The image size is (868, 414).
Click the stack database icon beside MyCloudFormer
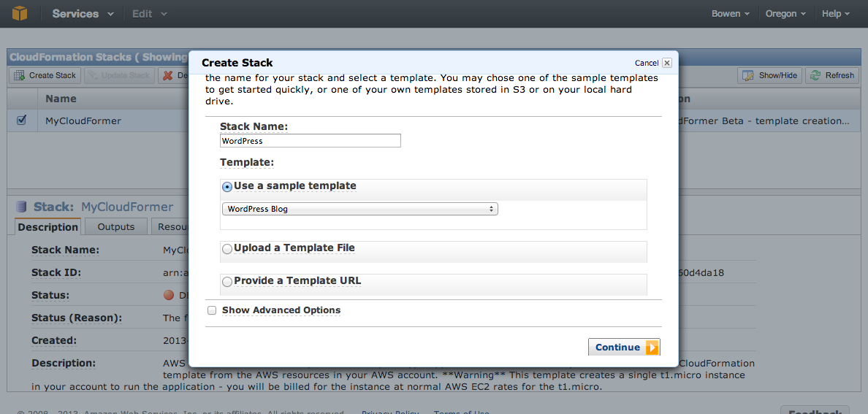pyautogui.click(x=22, y=207)
